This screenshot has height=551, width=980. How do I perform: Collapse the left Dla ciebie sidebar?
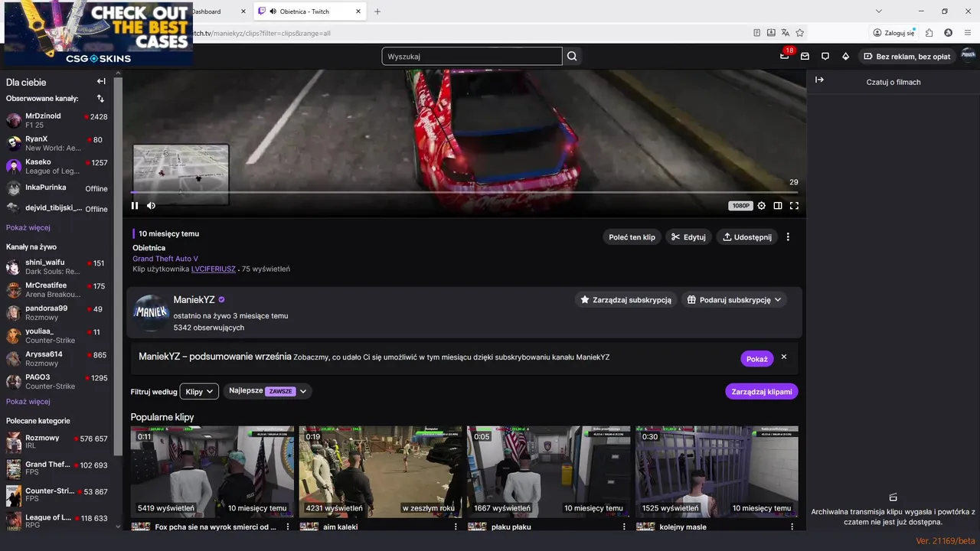coord(101,81)
